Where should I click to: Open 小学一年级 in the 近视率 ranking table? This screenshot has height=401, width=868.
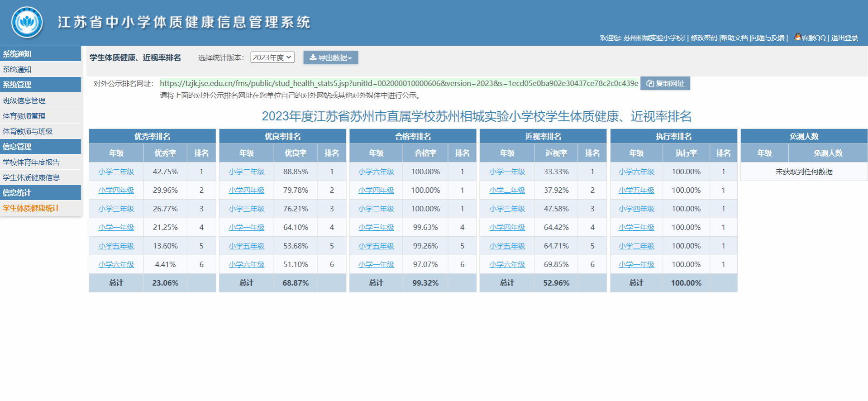coord(507,172)
